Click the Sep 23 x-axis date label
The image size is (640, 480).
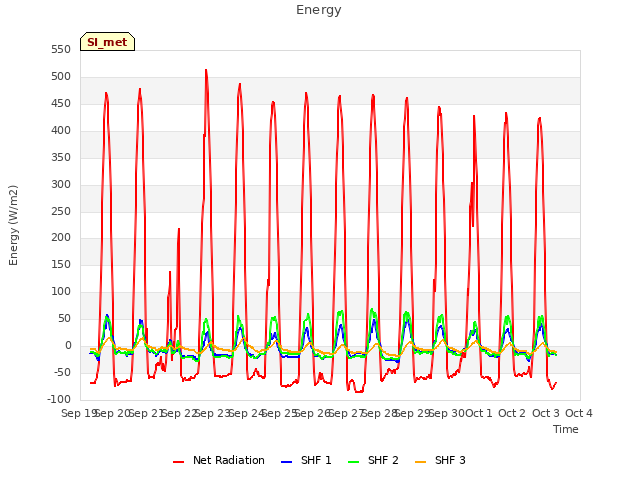click(x=213, y=413)
